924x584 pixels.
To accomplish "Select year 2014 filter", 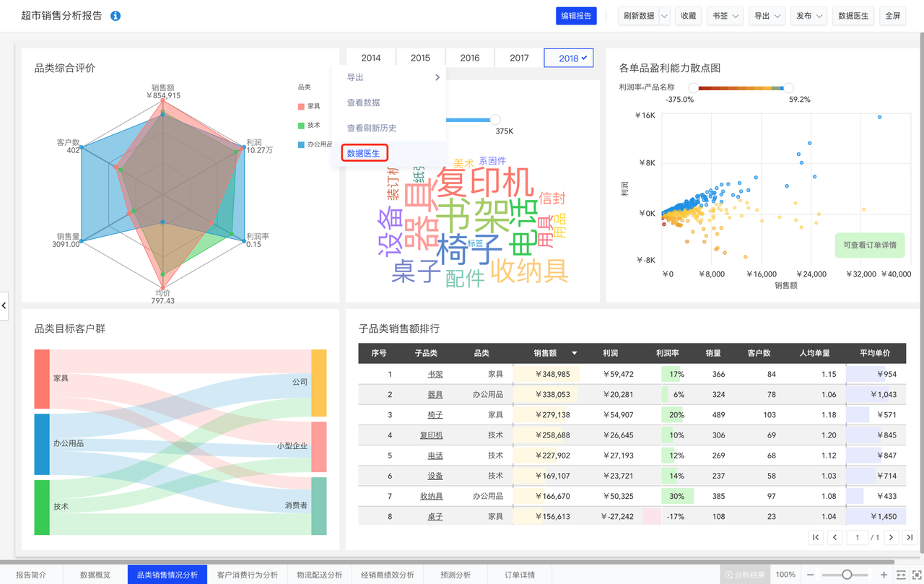I will 371,58.
